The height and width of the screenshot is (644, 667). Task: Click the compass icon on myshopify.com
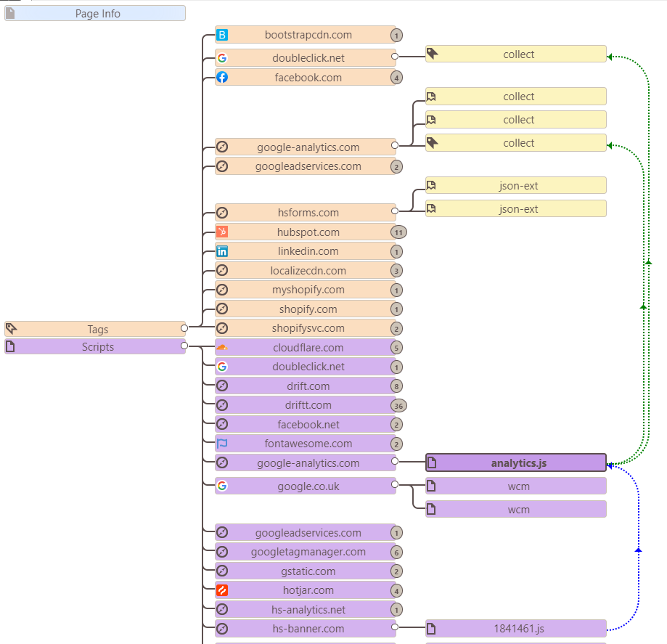222,290
